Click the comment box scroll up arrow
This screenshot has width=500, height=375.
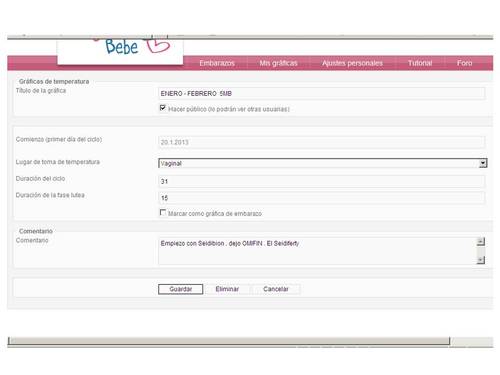(481, 241)
